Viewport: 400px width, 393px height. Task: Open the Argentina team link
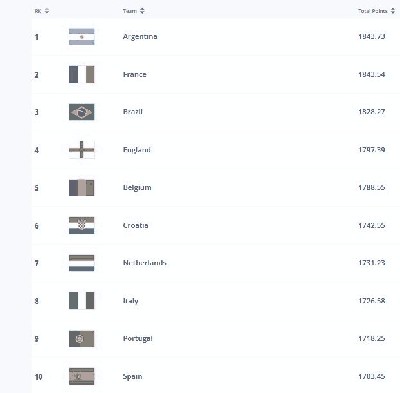140,37
